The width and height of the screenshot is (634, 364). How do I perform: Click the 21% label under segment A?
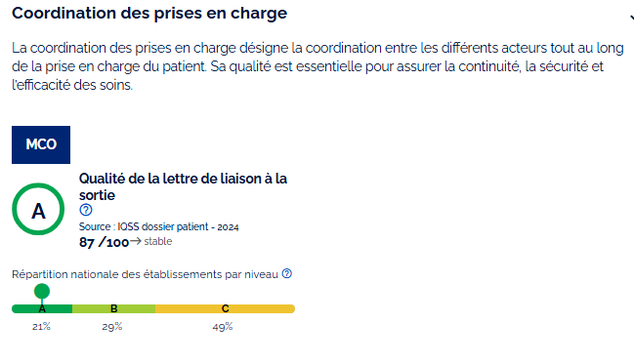[41, 326]
